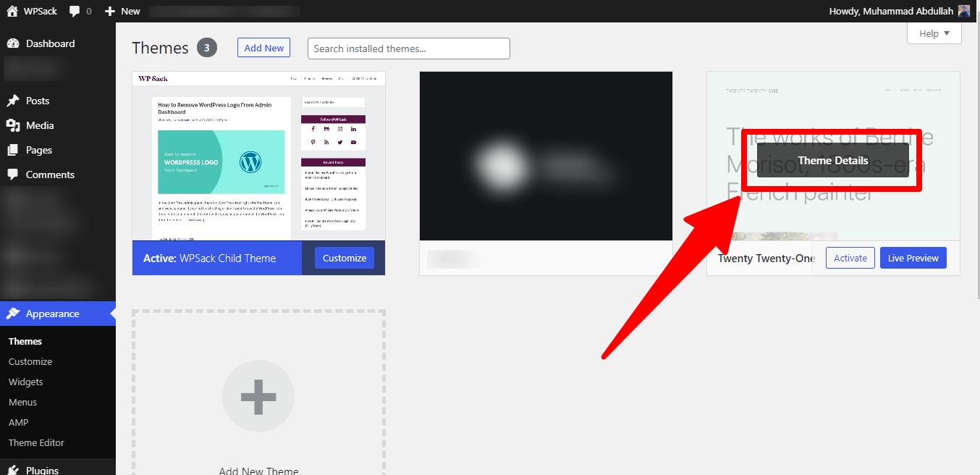This screenshot has width=980, height=475.
Task: Click the Dashboard gauge icon
Action: (x=13, y=43)
